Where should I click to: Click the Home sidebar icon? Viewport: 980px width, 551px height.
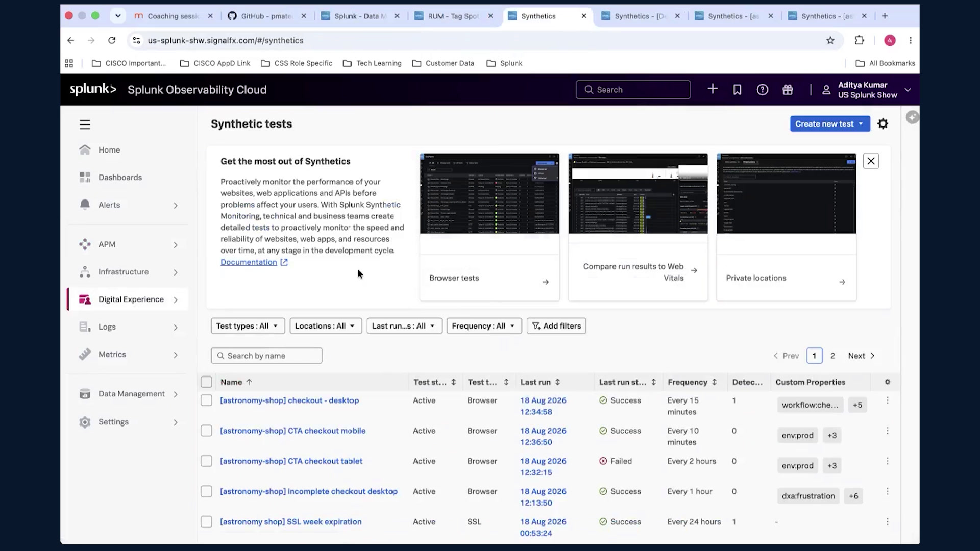pyautogui.click(x=85, y=150)
